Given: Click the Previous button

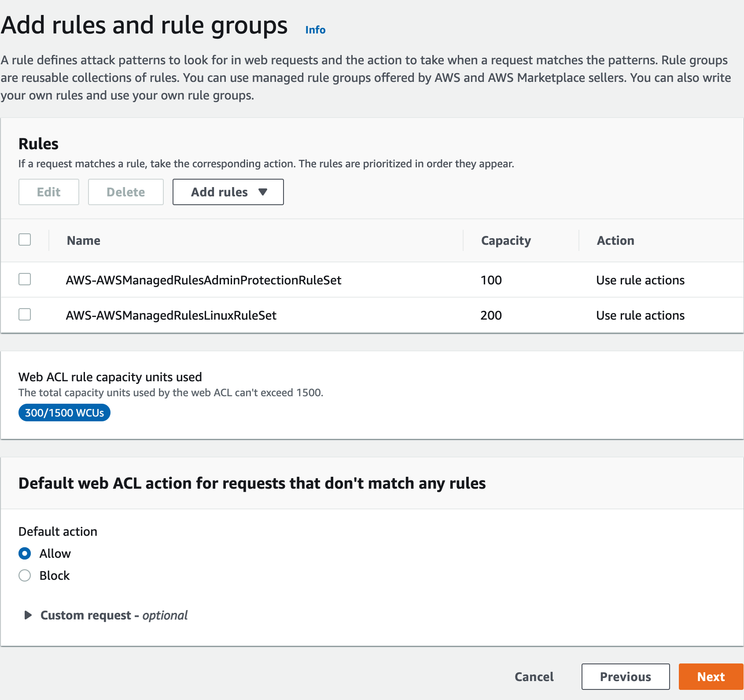Looking at the screenshot, I should [626, 677].
